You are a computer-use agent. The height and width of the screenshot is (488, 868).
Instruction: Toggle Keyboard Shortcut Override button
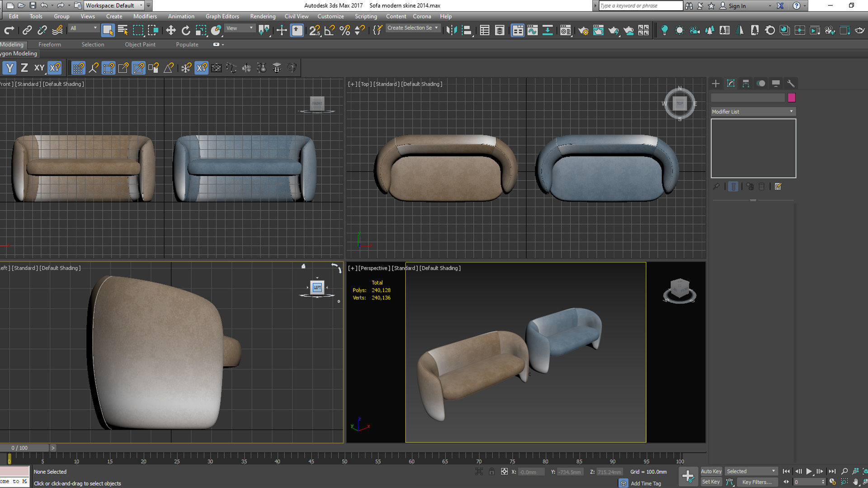click(x=297, y=30)
